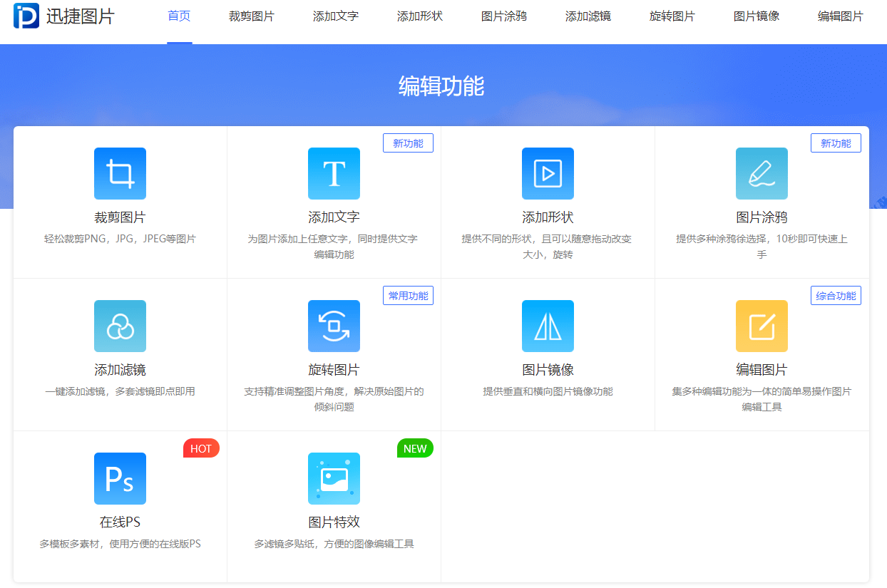Open the 旋转图片 rotate icon
The height and width of the screenshot is (588, 887).
click(x=334, y=326)
